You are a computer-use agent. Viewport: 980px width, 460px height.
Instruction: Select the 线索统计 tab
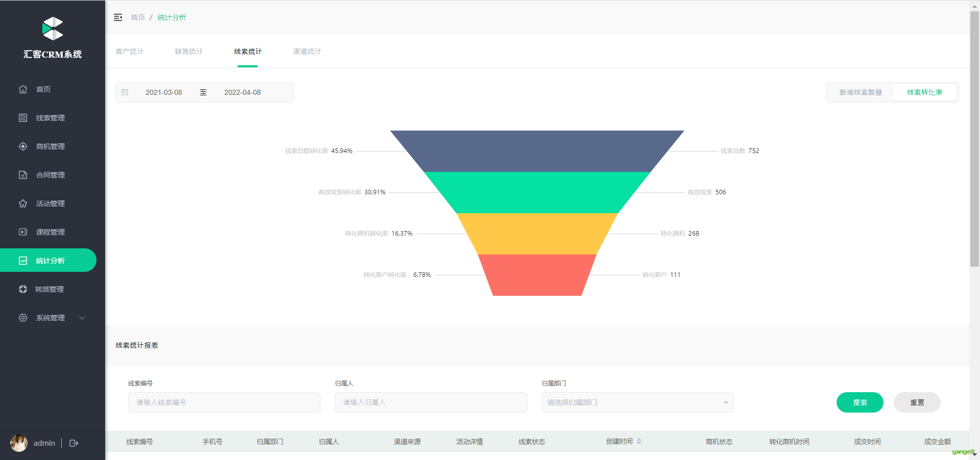coord(248,52)
